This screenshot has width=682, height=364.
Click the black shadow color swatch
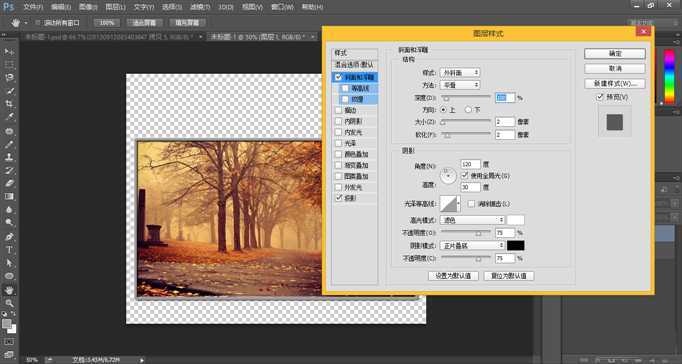[516, 246]
